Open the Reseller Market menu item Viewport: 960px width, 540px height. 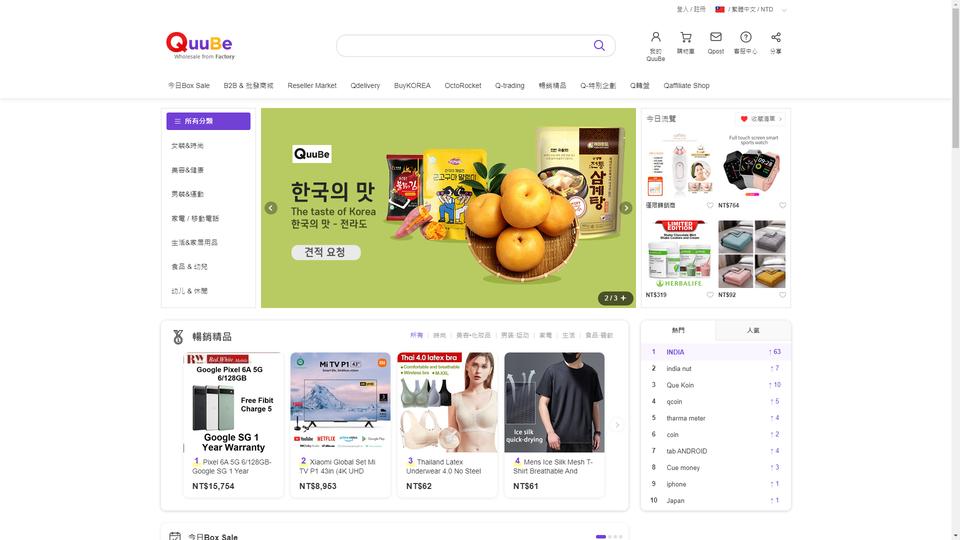pos(312,86)
